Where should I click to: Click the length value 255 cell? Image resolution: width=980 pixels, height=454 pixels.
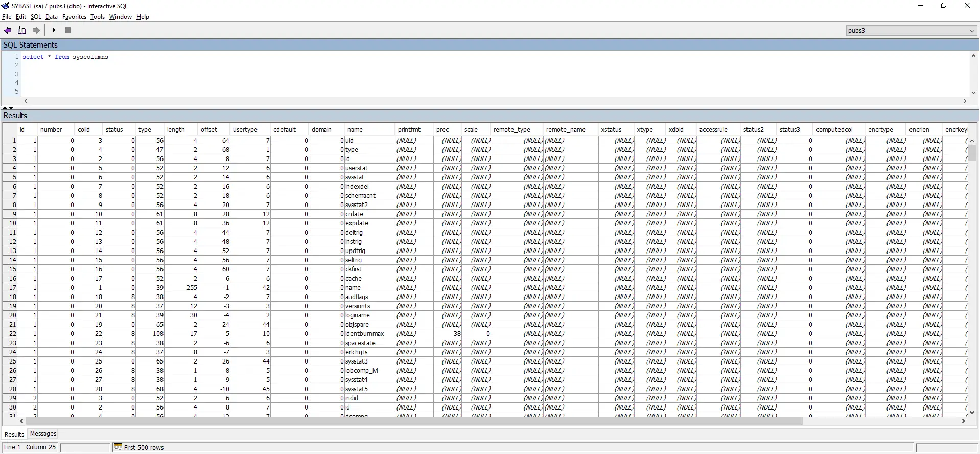[x=181, y=288]
